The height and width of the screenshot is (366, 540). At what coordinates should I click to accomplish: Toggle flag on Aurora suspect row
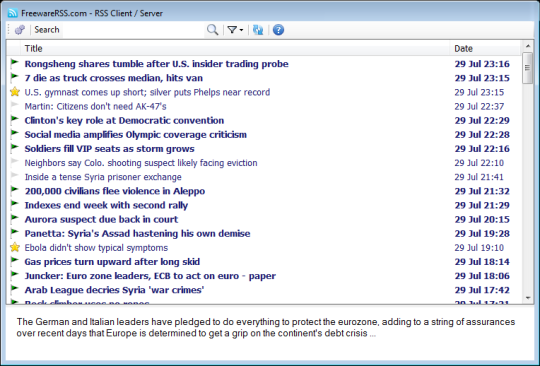click(14, 218)
